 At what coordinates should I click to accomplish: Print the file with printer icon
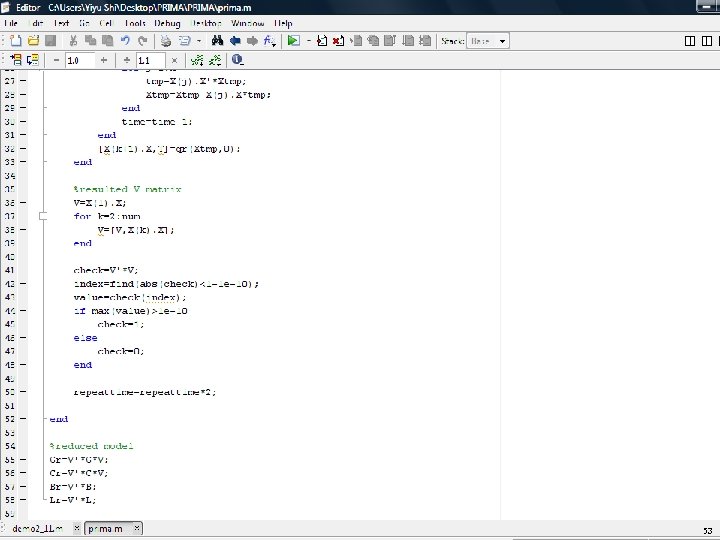click(x=166, y=41)
